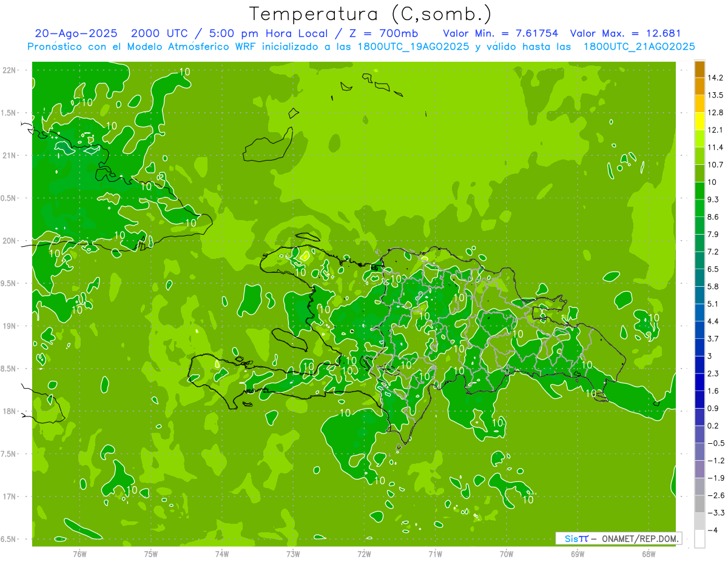Select the "20N" latitude label
Screen dimensions: 728x562
pos(10,241)
